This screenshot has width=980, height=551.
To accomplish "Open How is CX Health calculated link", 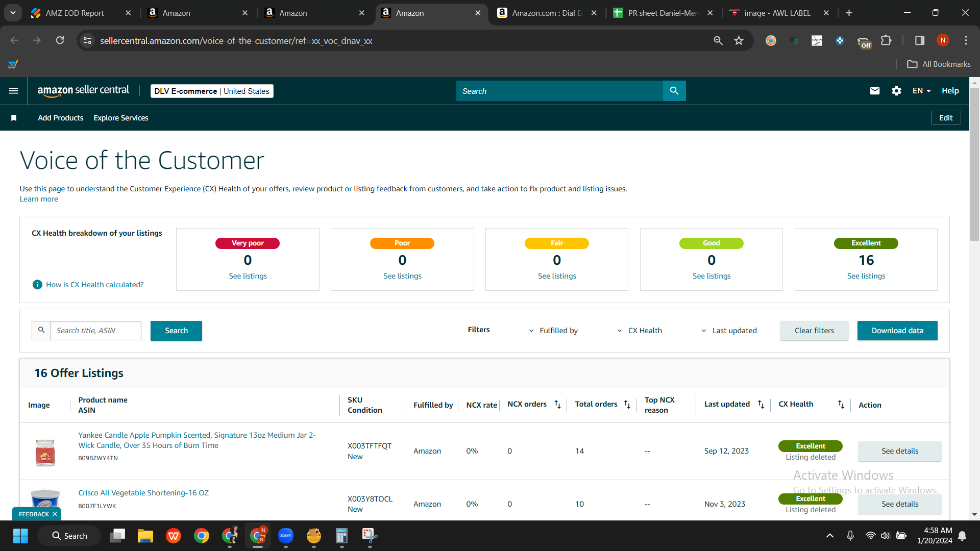I will [x=95, y=285].
